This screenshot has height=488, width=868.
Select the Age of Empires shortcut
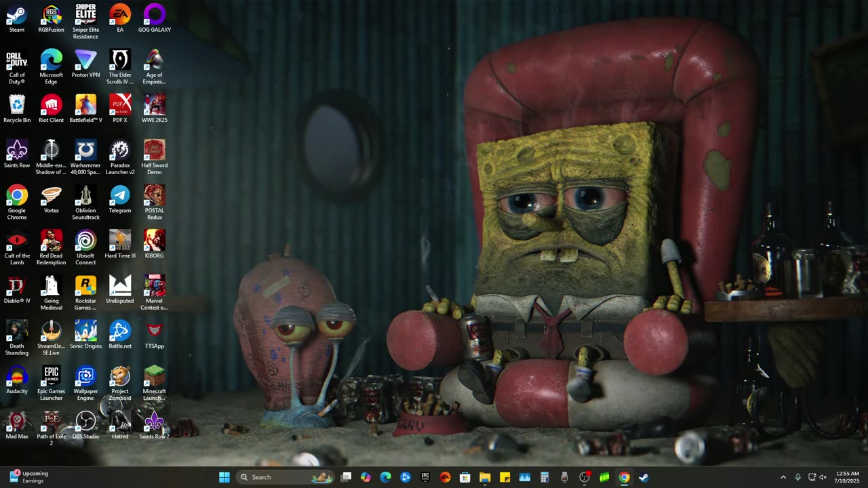tap(155, 67)
